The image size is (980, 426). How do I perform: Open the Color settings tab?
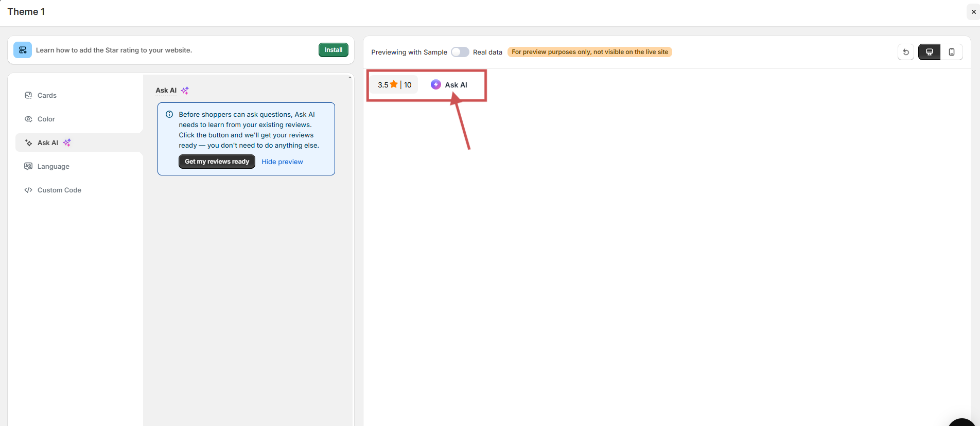[79, 119]
